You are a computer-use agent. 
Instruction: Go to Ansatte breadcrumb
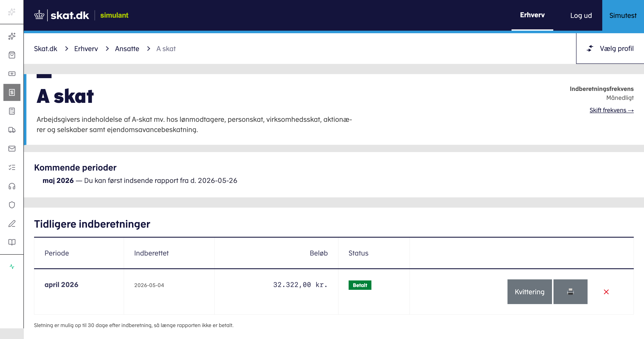pyautogui.click(x=127, y=49)
